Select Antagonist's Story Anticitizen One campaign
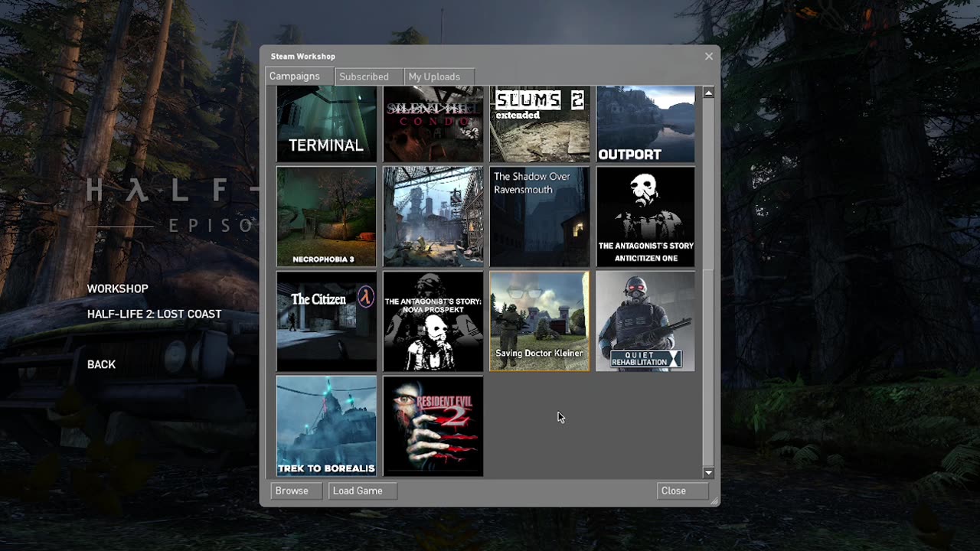Viewport: 980px width, 551px height. click(x=645, y=217)
